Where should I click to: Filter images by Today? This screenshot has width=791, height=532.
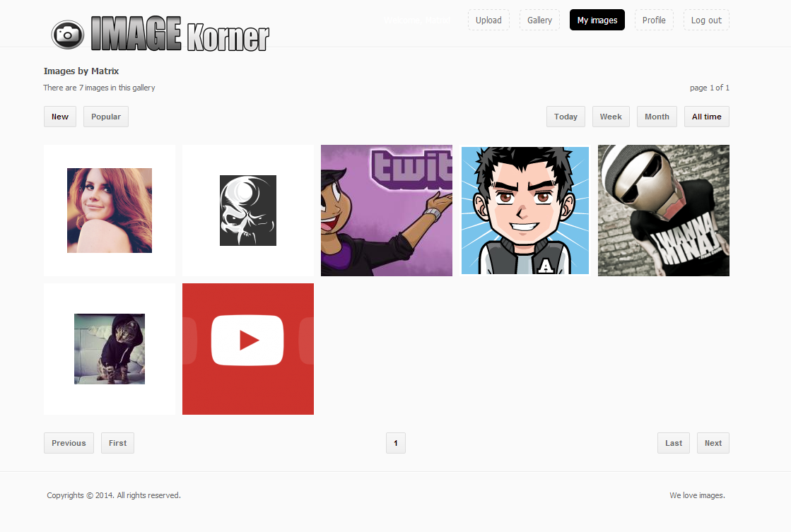point(566,117)
